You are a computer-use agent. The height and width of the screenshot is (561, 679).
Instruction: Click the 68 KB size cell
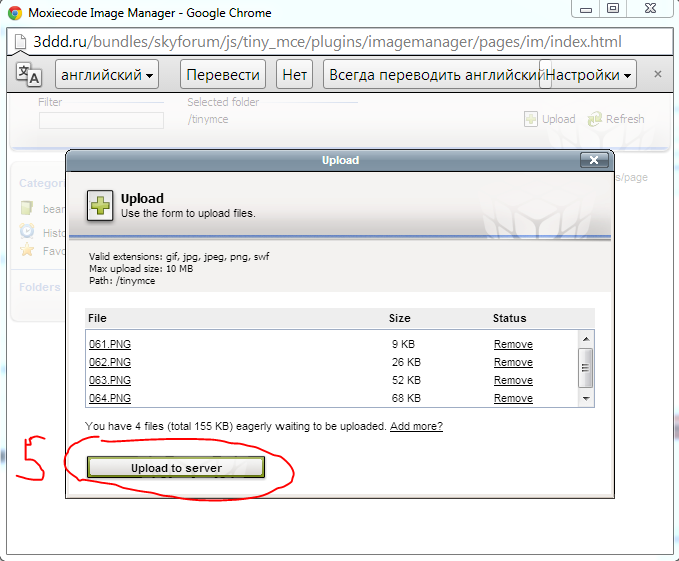(406, 398)
